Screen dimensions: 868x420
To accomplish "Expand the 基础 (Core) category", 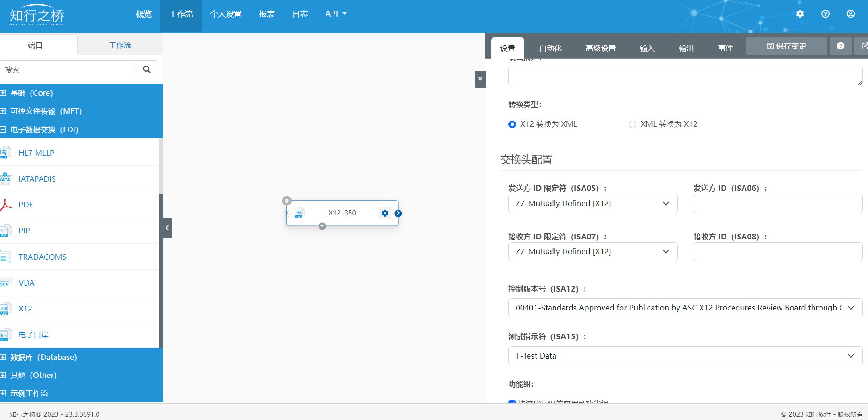I will click(x=4, y=93).
